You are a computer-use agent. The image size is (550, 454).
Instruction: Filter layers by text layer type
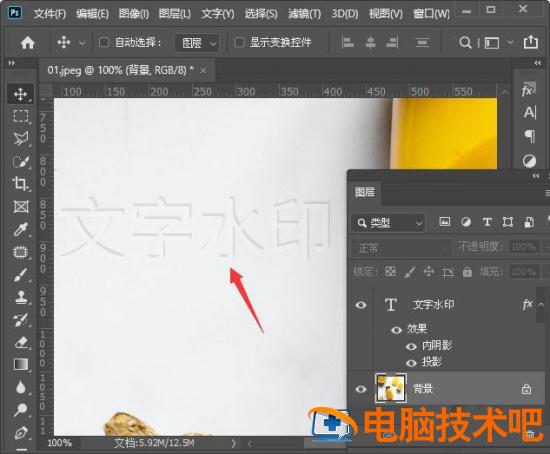(x=487, y=222)
